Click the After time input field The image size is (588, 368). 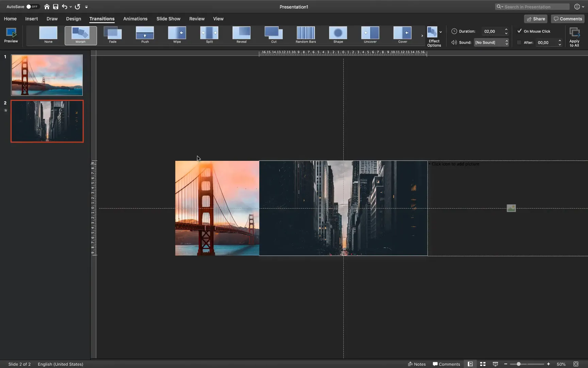[546, 42]
